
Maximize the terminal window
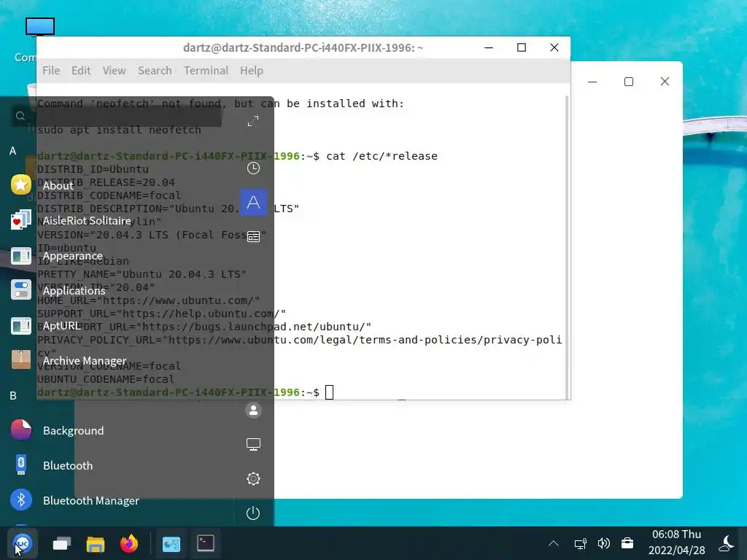pyautogui.click(x=522, y=47)
